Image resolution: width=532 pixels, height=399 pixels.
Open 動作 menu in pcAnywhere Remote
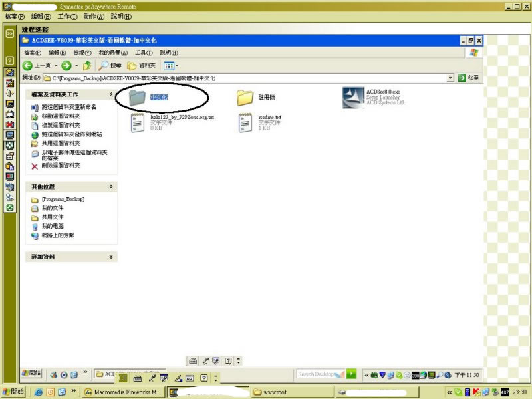[x=94, y=17]
